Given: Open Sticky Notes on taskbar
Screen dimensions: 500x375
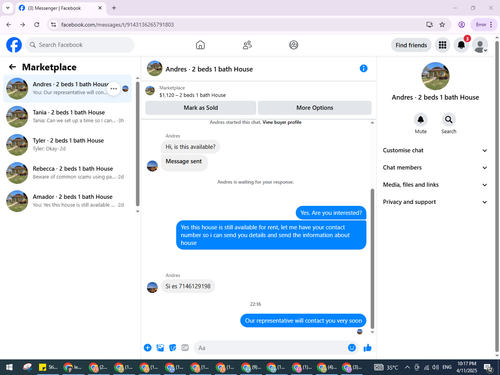Looking at the screenshot, I should pos(48,367).
